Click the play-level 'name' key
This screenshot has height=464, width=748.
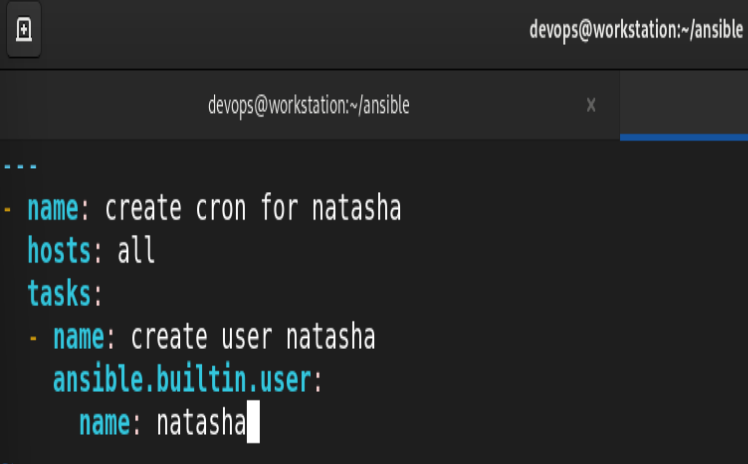coord(53,208)
